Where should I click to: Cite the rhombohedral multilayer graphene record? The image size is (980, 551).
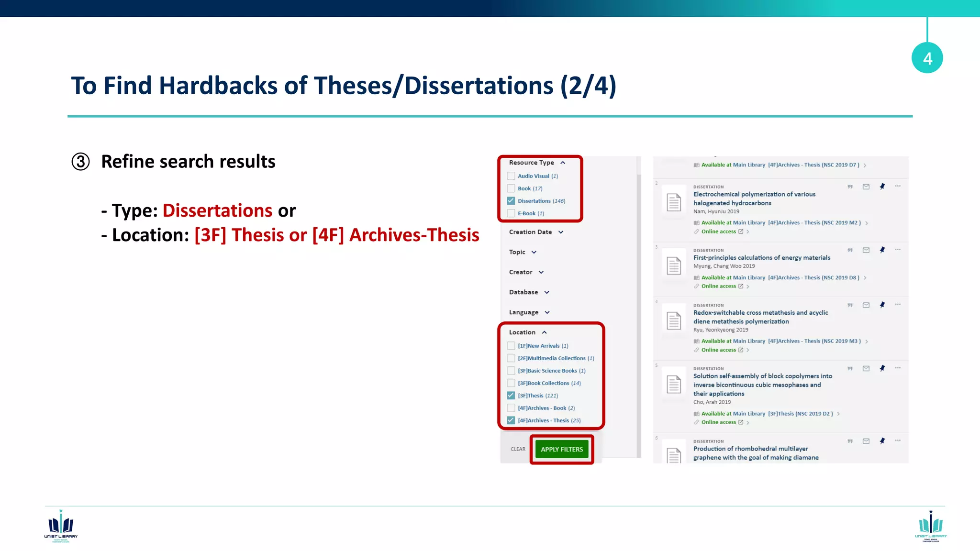[850, 441]
